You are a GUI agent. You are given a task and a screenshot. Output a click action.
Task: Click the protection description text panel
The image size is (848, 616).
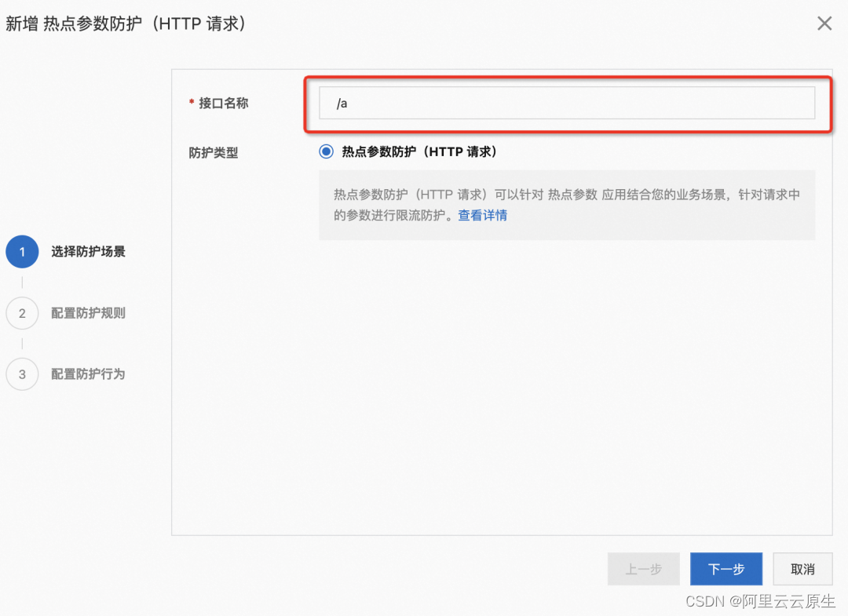(565, 206)
